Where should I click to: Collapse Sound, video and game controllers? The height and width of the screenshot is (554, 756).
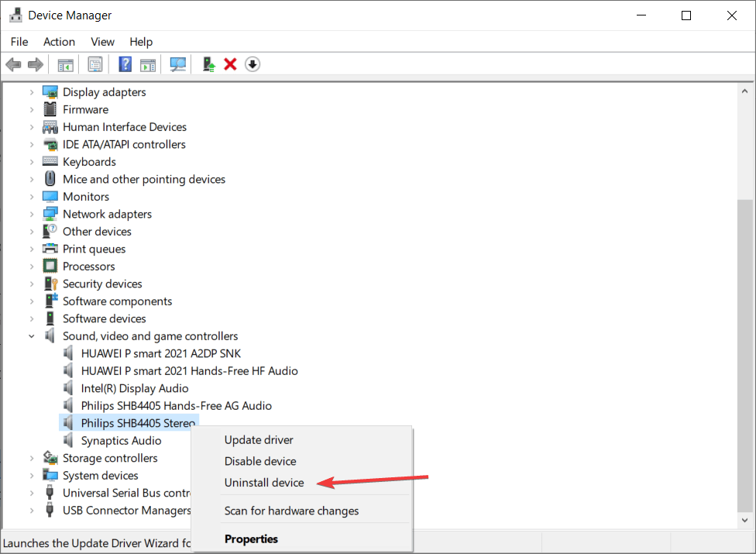[x=32, y=336]
